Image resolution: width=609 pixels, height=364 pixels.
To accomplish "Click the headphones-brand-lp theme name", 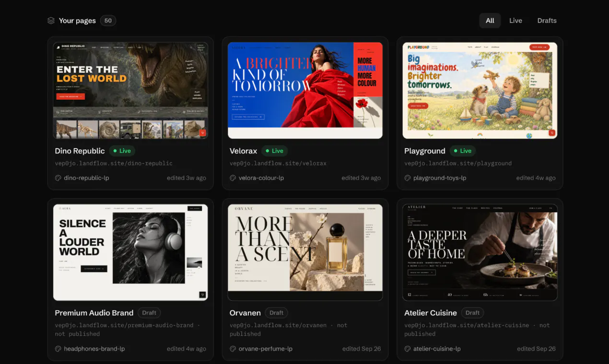I will [x=94, y=349].
